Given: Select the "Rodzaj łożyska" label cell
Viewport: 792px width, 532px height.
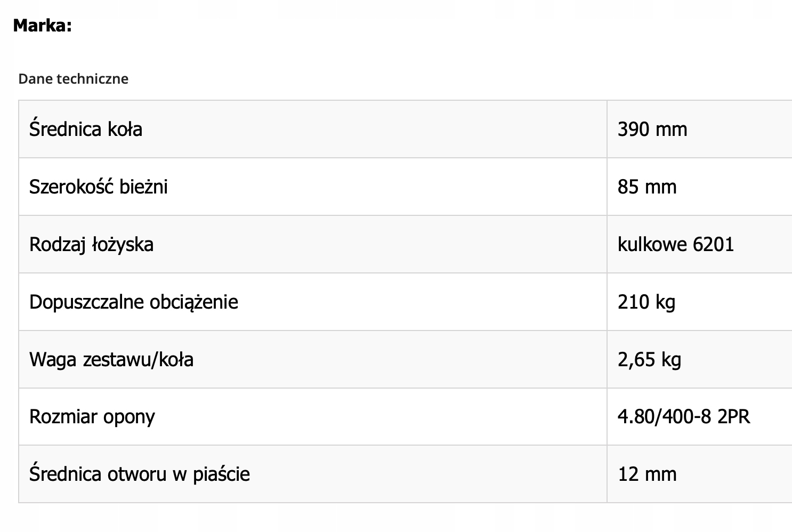Looking at the screenshot, I should [x=91, y=244].
